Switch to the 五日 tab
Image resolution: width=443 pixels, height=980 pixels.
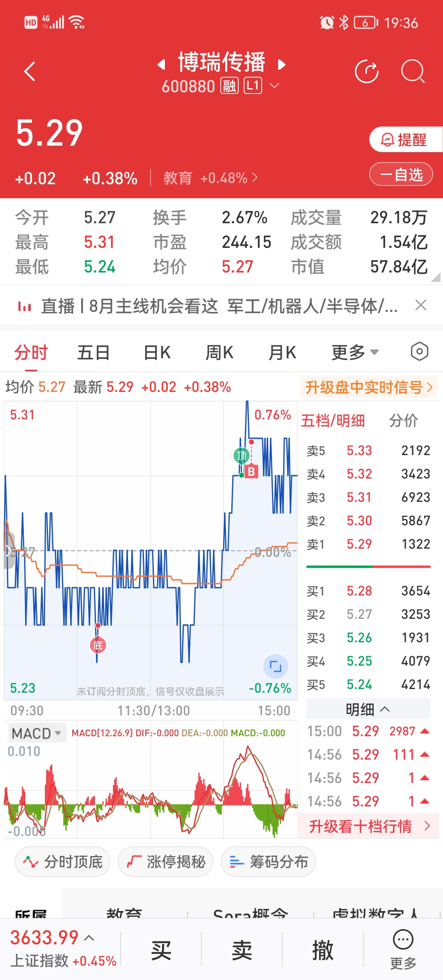click(94, 353)
